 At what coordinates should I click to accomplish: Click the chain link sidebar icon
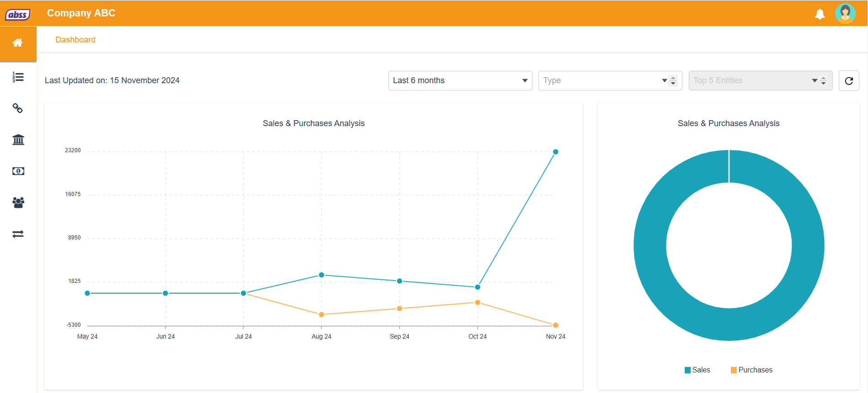tap(18, 108)
